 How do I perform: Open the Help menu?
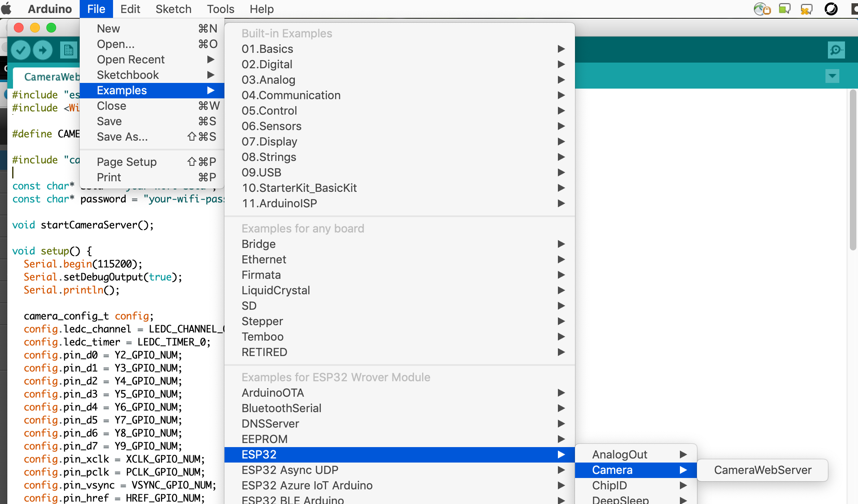pos(261,9)
